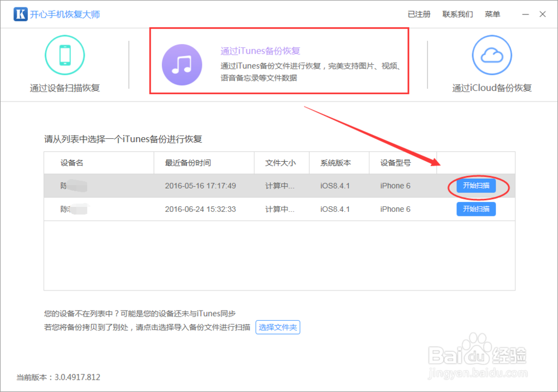
Task: Click iOS8.4.1 in the second backup row
Action: tap(335, 209)
